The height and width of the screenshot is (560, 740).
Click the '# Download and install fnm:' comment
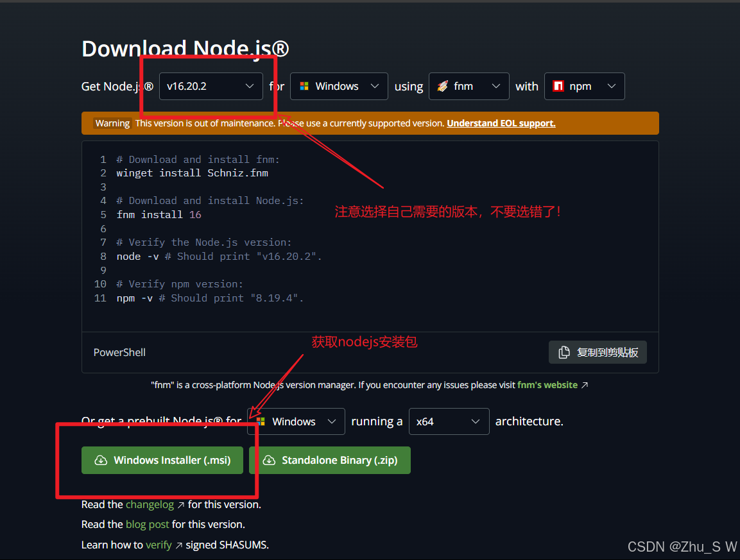[x=198, y=160]
